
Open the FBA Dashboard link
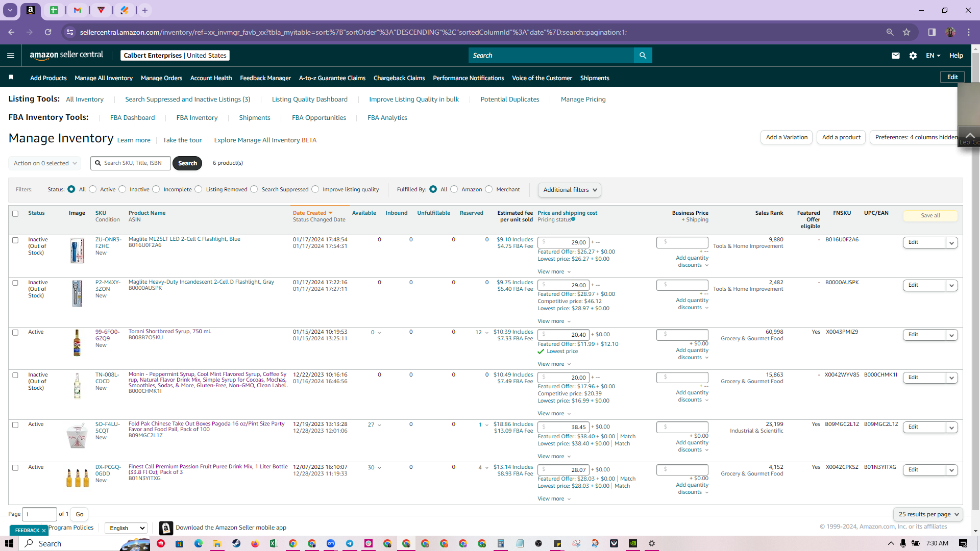[x=132, y=118]
